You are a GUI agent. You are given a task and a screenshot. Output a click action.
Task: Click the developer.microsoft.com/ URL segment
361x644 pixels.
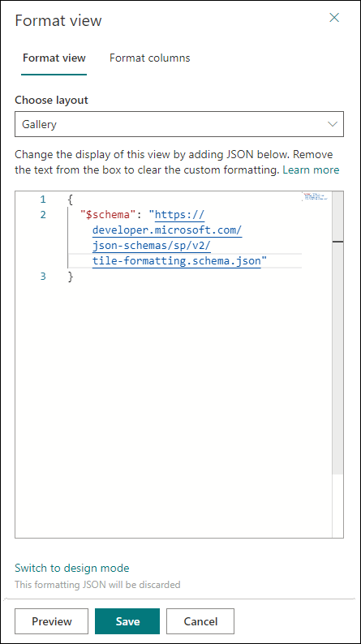167,230
